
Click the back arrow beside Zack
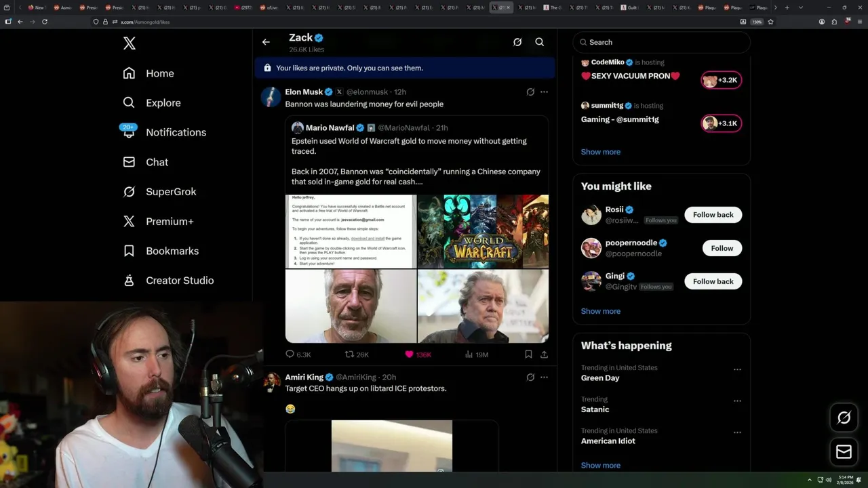(266, 42)
